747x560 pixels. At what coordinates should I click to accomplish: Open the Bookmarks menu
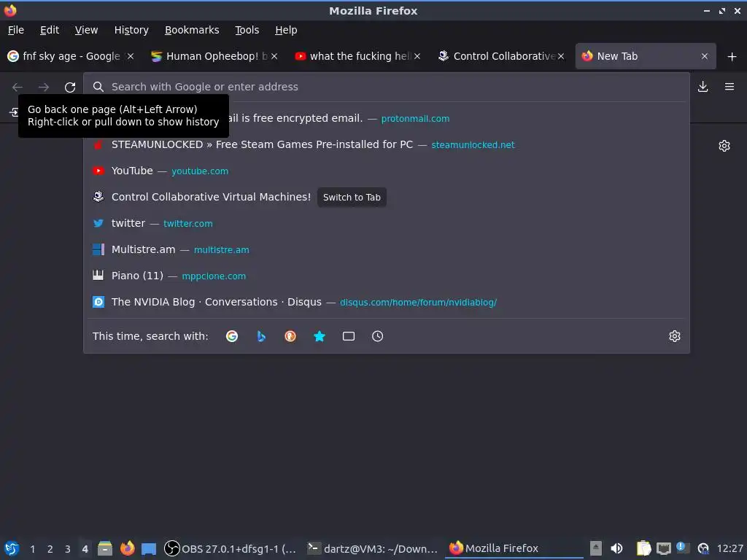(x=192, y=30)
